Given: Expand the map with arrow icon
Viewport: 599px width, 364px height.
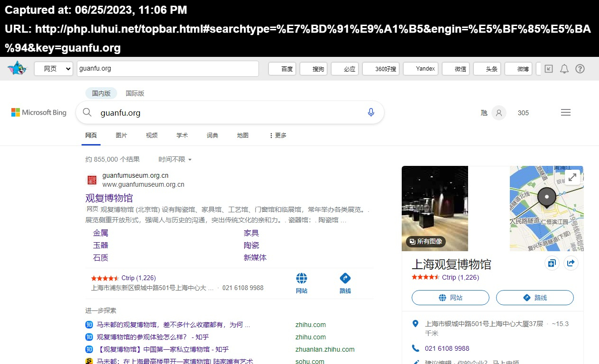Looking at the screenshot, I should (572, 177).
